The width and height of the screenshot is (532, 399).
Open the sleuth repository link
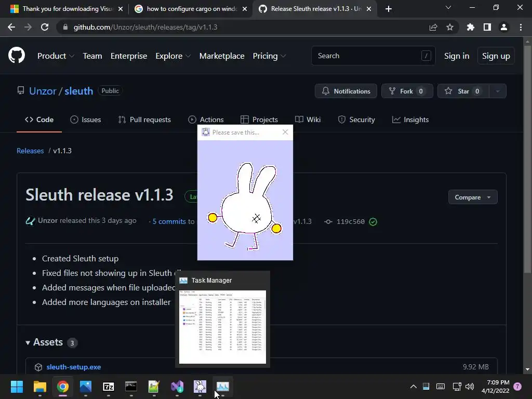(79, 91)
